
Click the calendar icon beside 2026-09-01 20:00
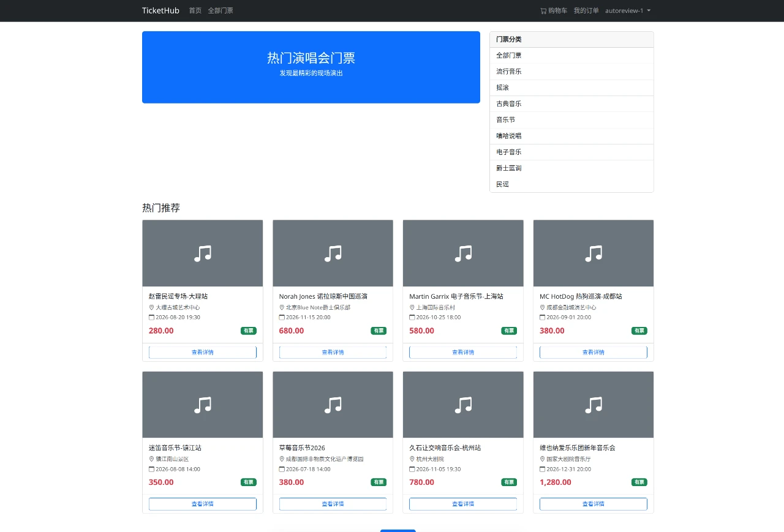pos(542,317)
